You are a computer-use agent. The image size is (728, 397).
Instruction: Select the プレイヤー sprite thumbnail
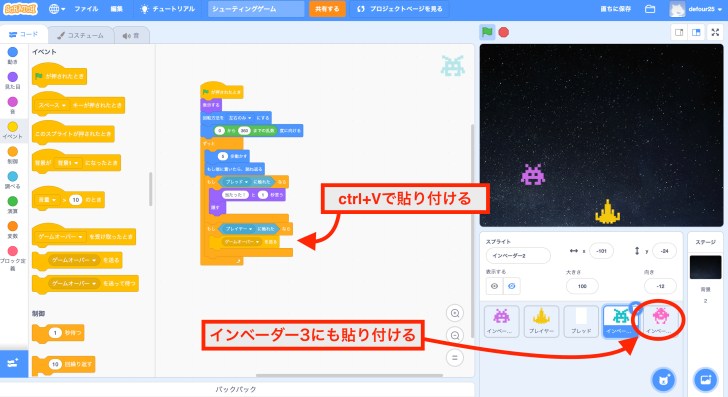541,321
